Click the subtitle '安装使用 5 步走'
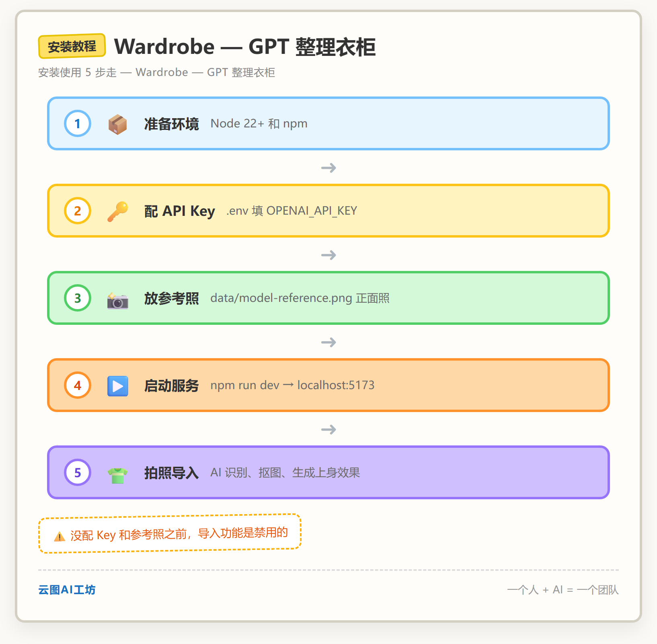657x644 pixels. [77, 72]
